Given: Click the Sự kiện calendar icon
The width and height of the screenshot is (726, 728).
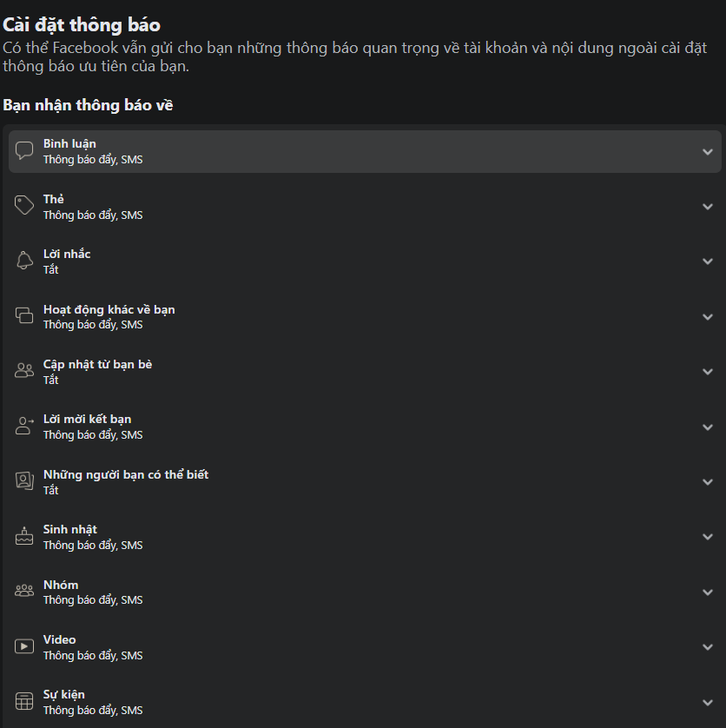Looking at the screenshot, I should point(24,701).
